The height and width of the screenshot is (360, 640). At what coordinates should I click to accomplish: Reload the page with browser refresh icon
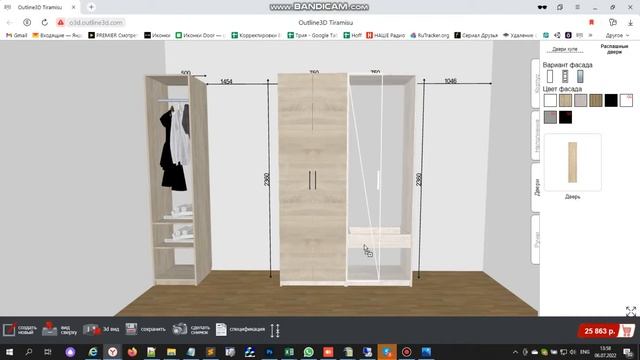[x=44, y=22]
